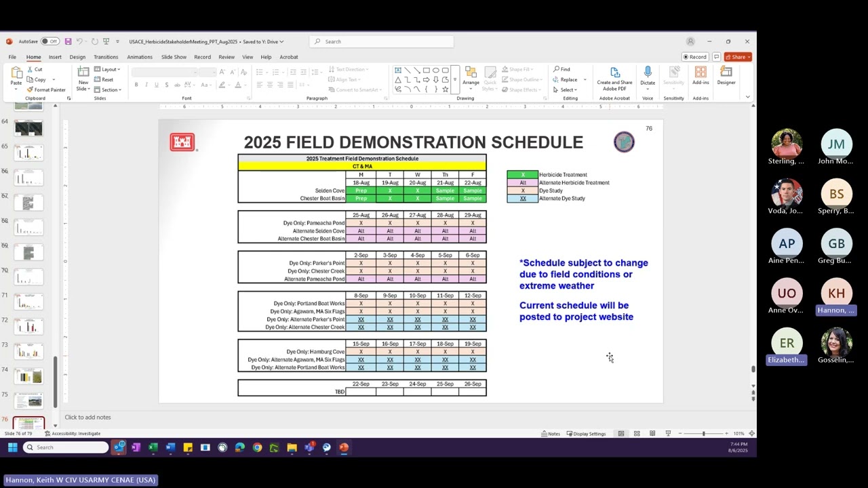This screenshot has height=488, width=868.
Task: Toggle Strikethrough formatting
Action: (177, 85)
